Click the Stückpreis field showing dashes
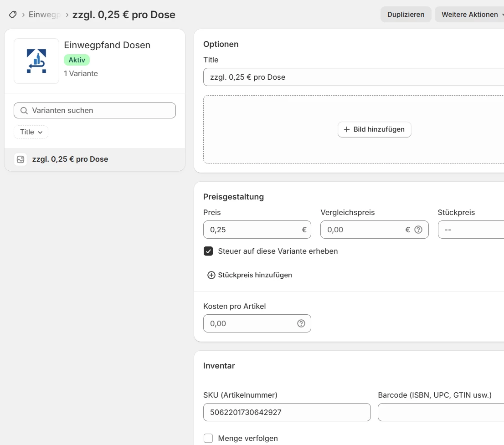 point(469,230)
